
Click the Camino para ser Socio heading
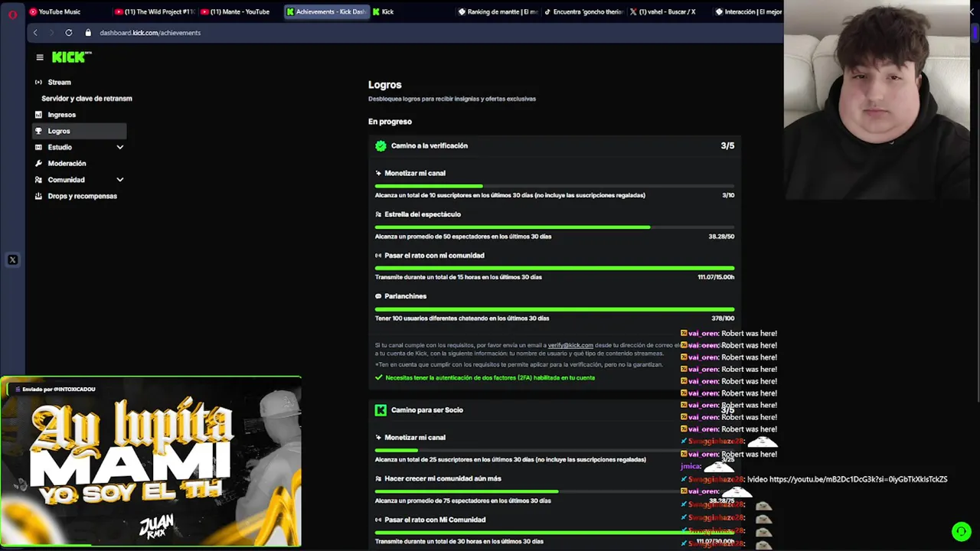pos(427,410)
